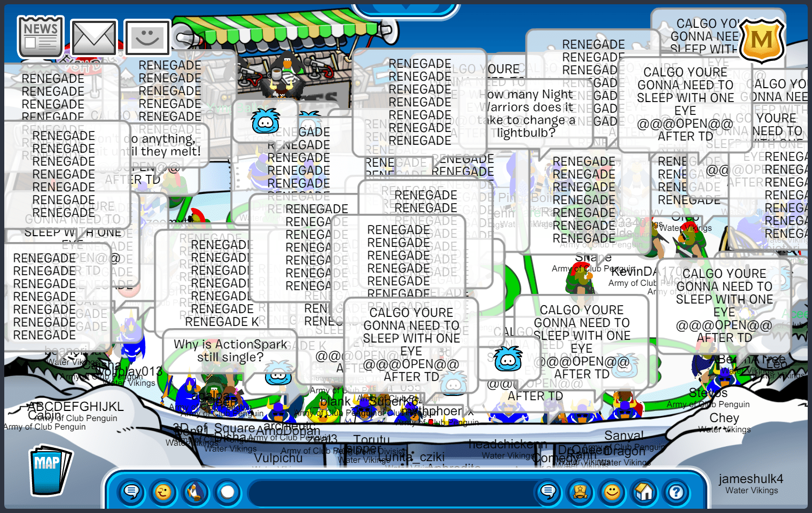Click inside the chat text input bar

(x=390, y=492)
